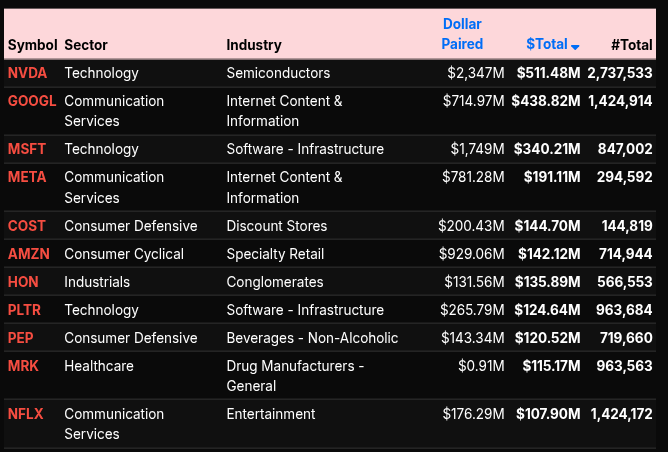Image resolution: width=668 pixels, height=452 pixels.
Task: Click the PEP symbol link
Action: (21, 338)
